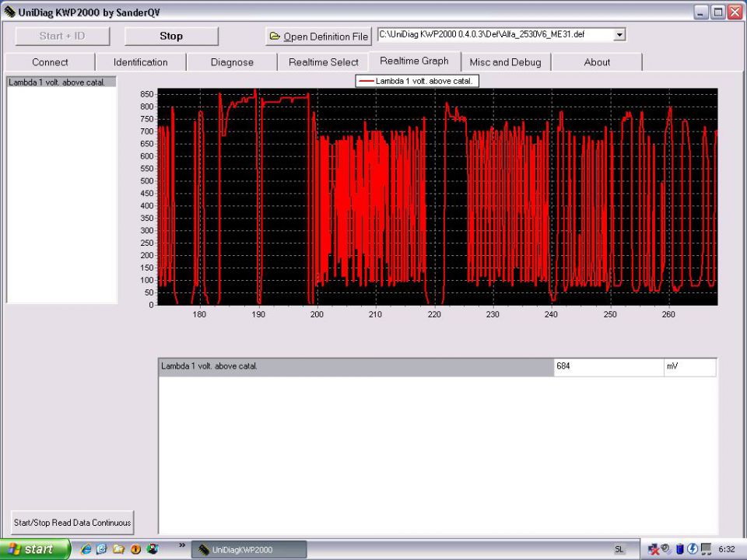Viewport: 747px width, 560px height.
Task: Click the blue lightning power tray icon
Action: click(x=693, y=550)
